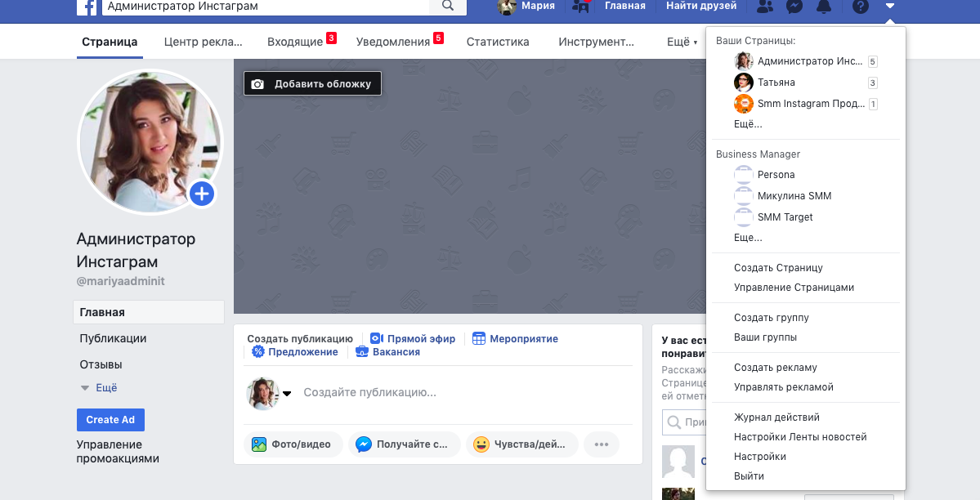Click the Получайте с... messenger button
The width and height of the screenshot is (980, 500).
pos(405,444)
